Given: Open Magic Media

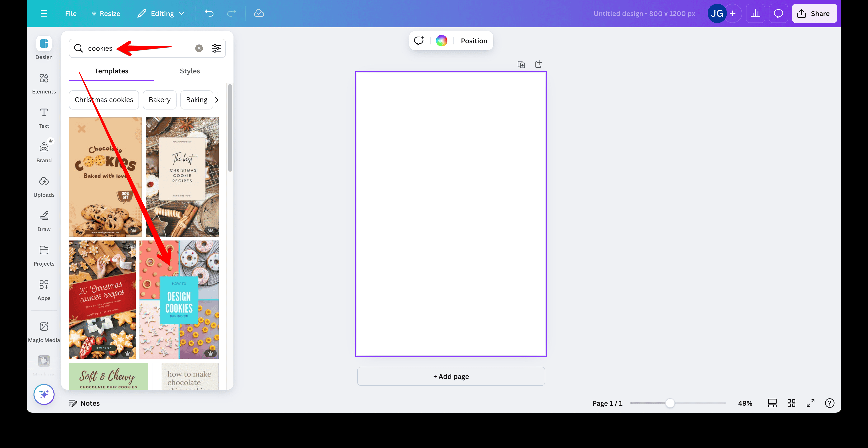Looking at the screenshot, I should 44,332.
